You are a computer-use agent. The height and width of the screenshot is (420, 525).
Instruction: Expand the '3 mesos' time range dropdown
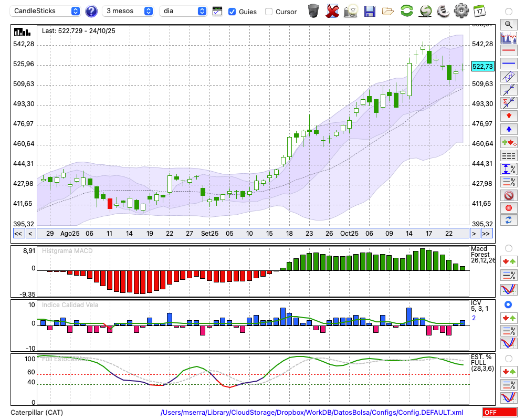tap(128, 11)
